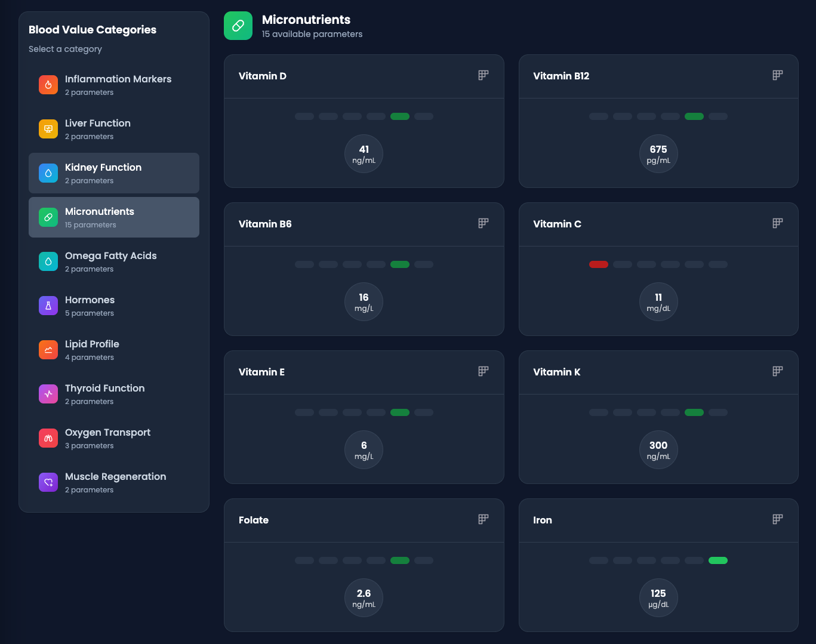Click the purple flask Hormones icon

pos(48,306)
